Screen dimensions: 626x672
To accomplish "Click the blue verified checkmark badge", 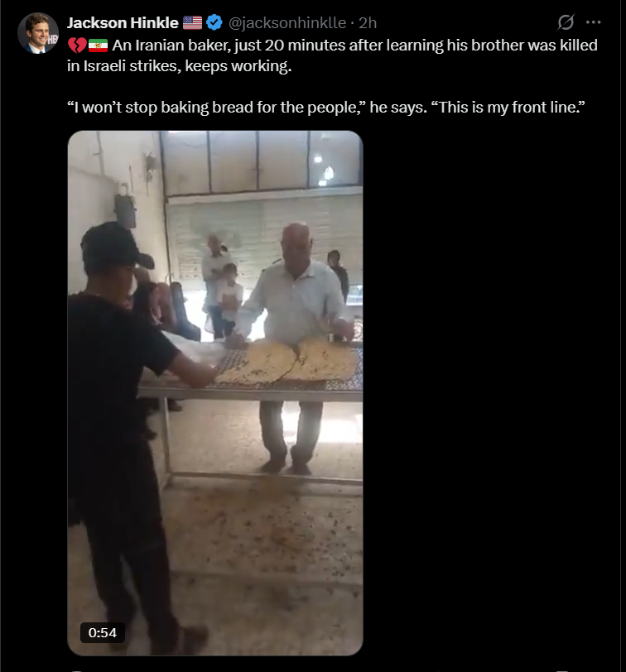I will pos(214,22).
